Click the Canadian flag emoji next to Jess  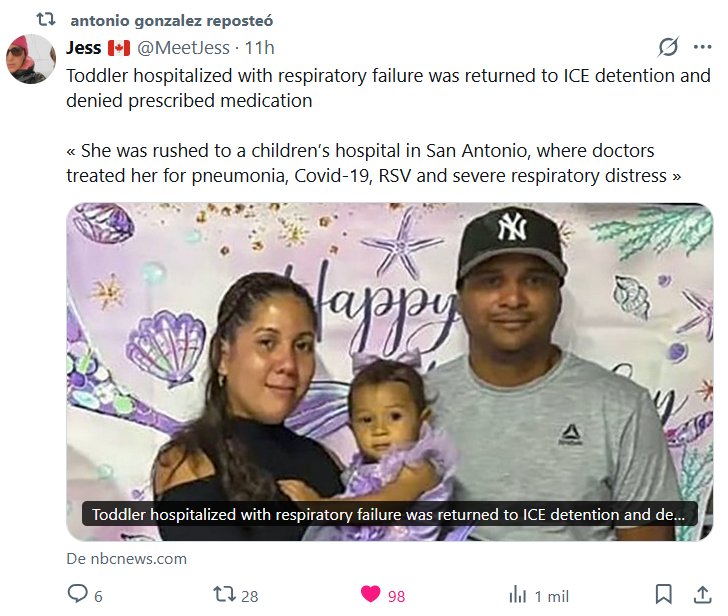pyautogui.click(x=119, y=48)
